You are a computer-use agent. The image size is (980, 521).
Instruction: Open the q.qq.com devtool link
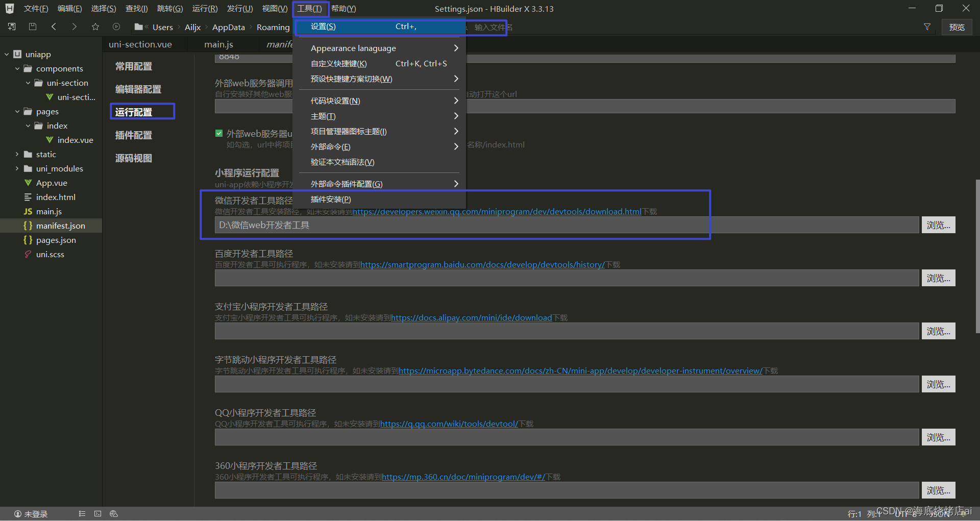[x=449, y=424]
